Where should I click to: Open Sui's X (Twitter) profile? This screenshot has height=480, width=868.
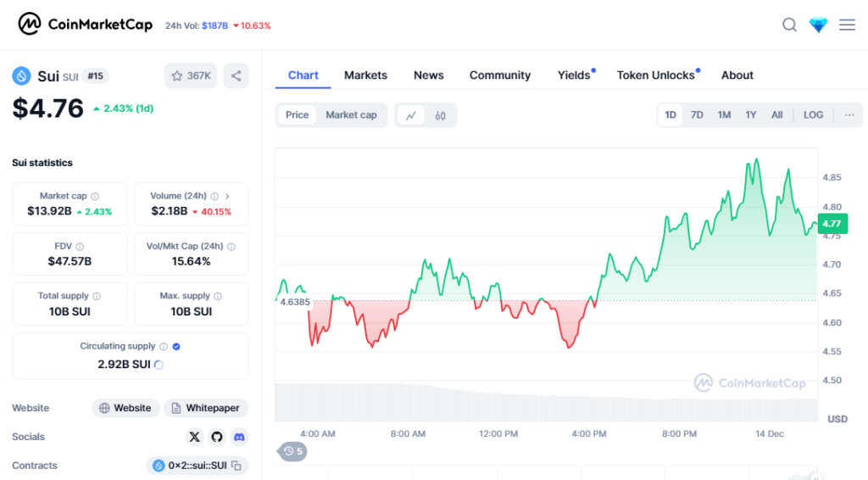(194, 437)
